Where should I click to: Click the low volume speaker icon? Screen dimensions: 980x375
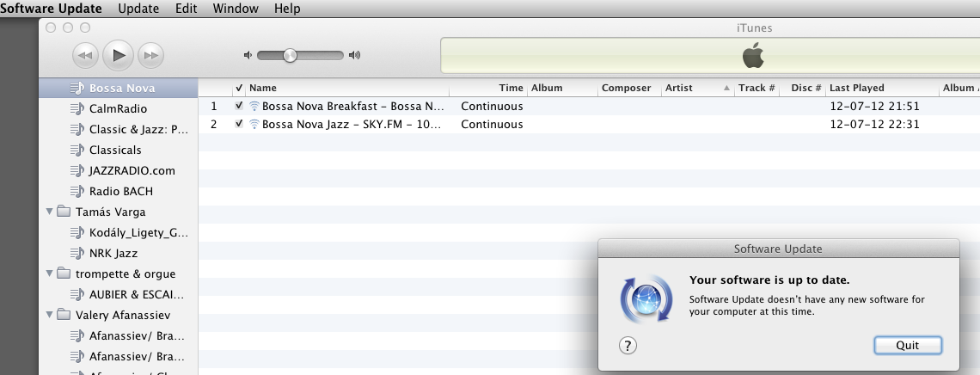click(248, 55)
